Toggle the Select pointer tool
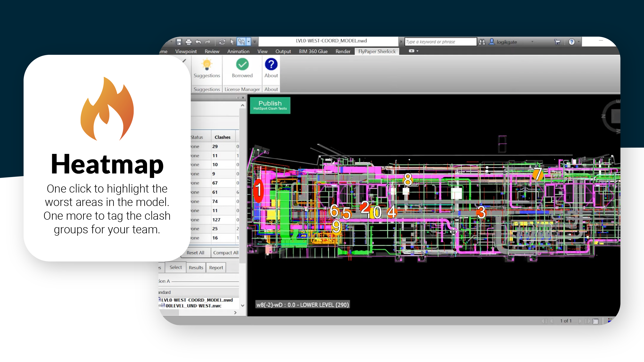Screen dimensions: 644x362 pos(232,42)
